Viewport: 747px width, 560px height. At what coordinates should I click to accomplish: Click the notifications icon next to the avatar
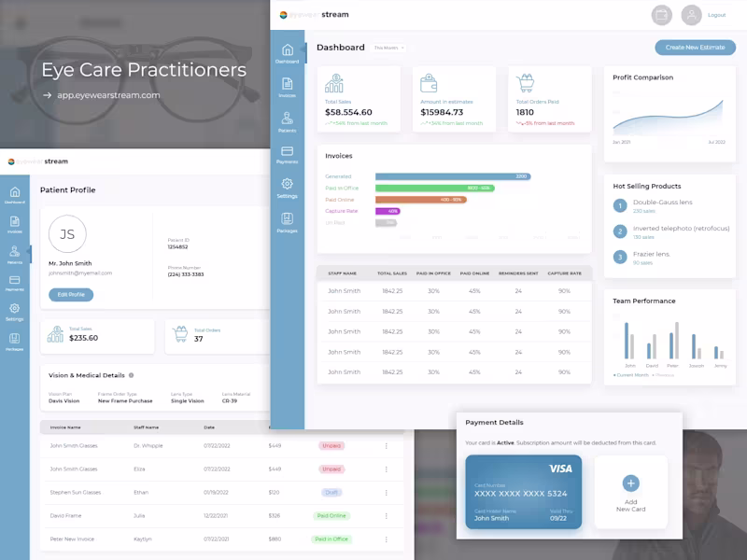click(x=661, y=15)
